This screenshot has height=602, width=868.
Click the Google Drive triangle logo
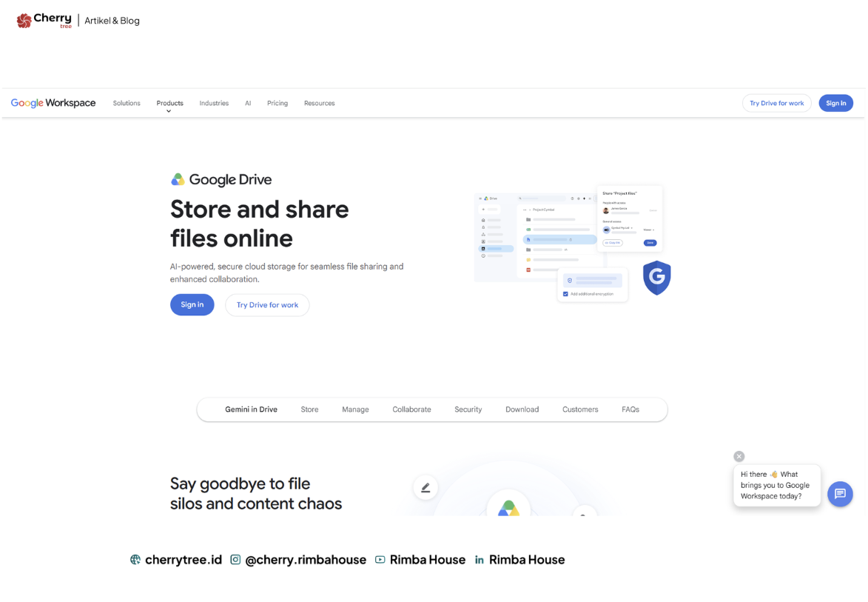point(178,179)
